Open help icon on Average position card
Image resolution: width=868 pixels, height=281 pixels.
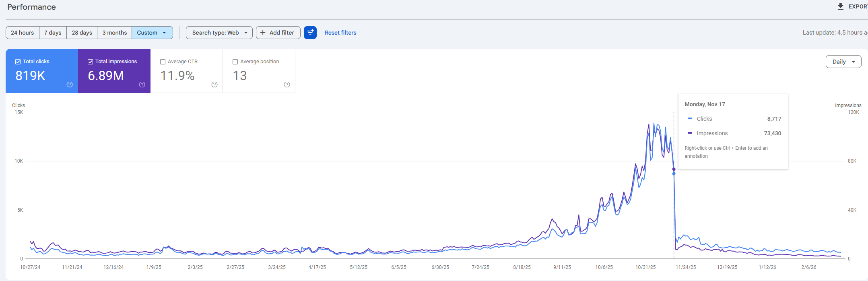(x=287, y=85)
